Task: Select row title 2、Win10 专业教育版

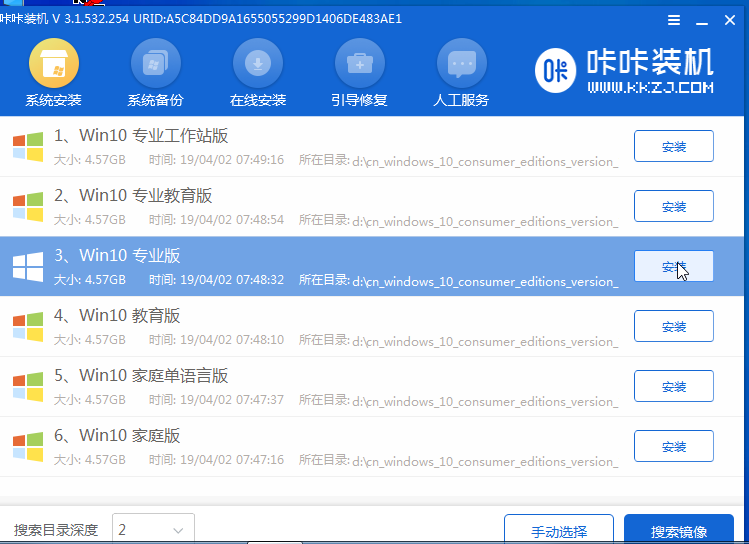Action: click(133, 196)
